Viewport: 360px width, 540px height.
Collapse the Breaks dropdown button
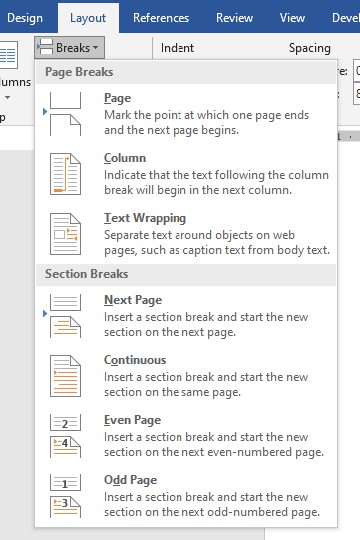[69, 48]
